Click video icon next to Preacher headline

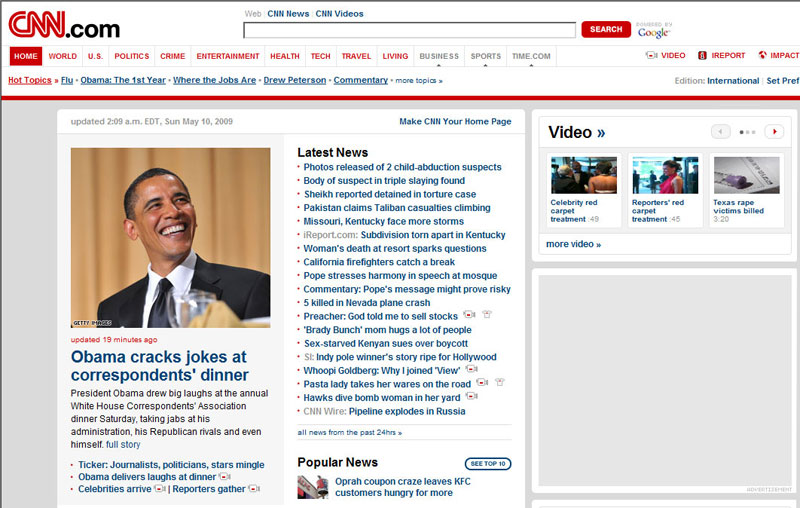pos(469,316)
